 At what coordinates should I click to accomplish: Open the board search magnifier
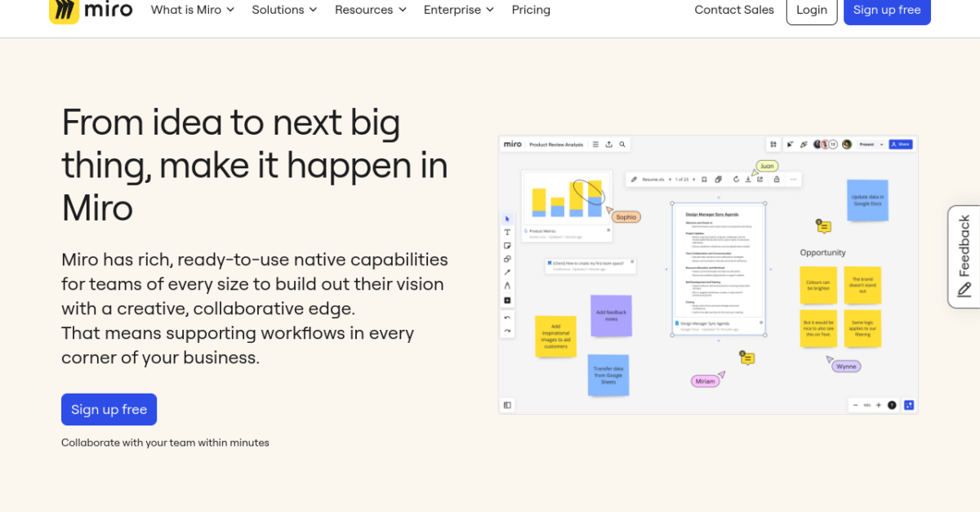621,144
